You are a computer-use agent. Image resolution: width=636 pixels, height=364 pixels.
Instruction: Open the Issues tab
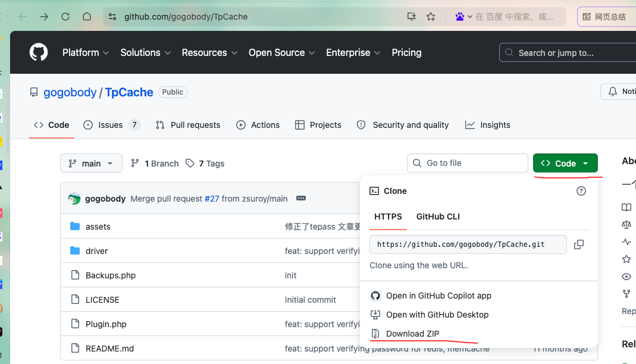(111, 125)
